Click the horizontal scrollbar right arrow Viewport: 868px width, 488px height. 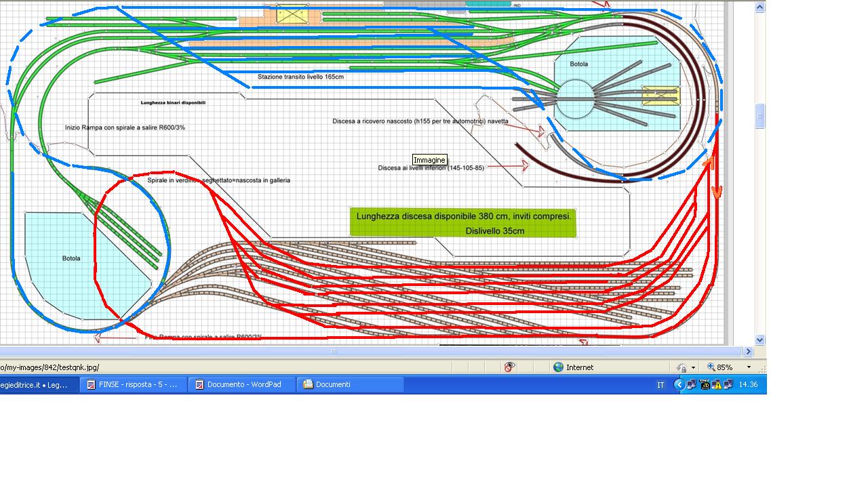749,351
